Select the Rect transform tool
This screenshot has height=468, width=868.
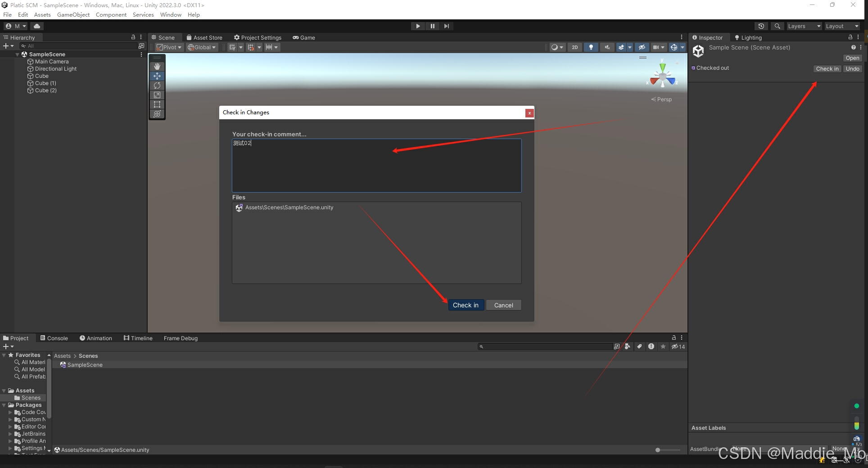[x=157, y=104]
